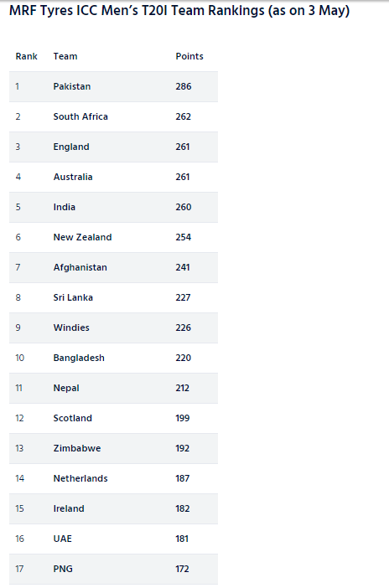Click the Netherlands team name

click(80, 478)
